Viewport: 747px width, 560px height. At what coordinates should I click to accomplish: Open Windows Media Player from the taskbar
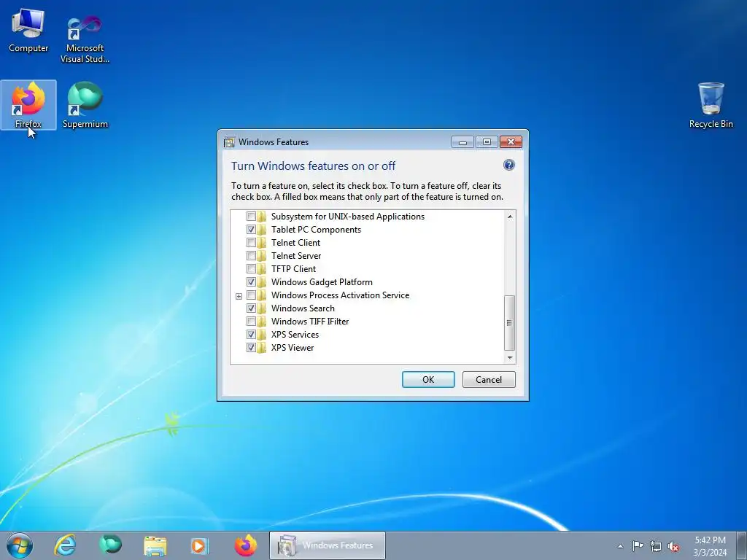200,545
